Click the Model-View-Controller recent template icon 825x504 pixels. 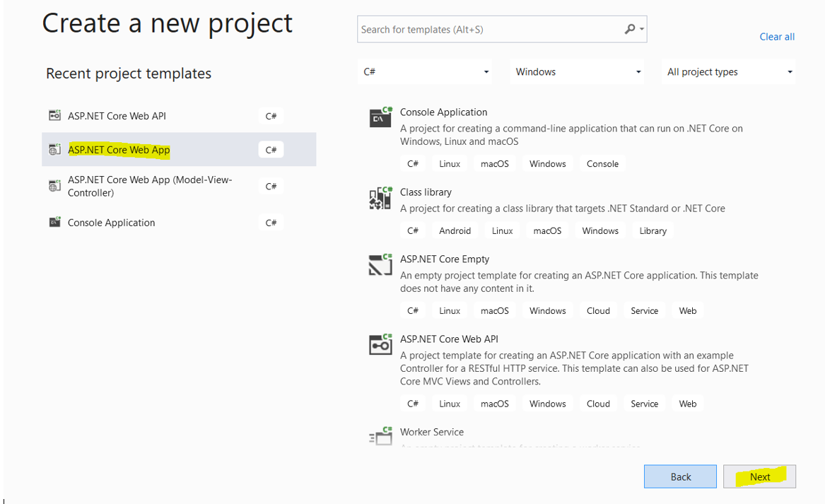(54, 186)
